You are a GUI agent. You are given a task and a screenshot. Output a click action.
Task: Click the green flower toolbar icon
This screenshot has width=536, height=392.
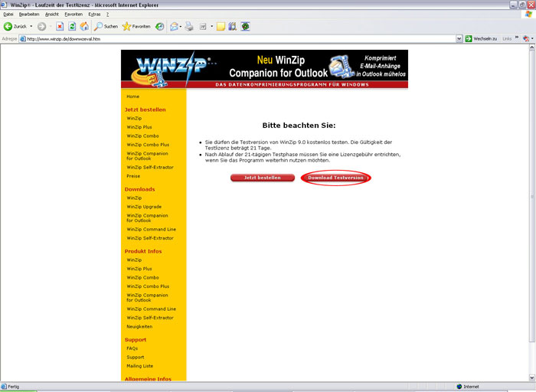point(246,26)
